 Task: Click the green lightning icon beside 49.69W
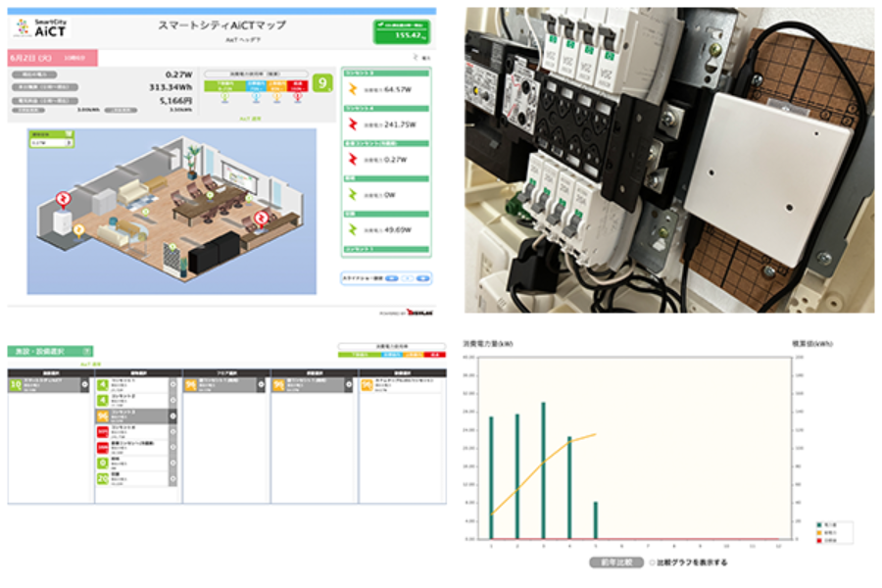353,229
